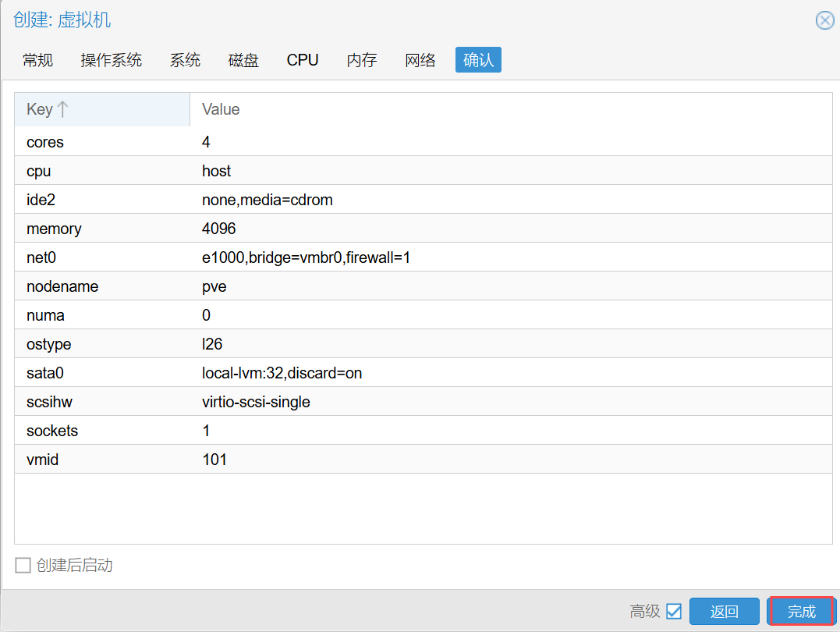
Task: Select the 内存 tab
Action: pyautogui.click(x=362, y=60)
